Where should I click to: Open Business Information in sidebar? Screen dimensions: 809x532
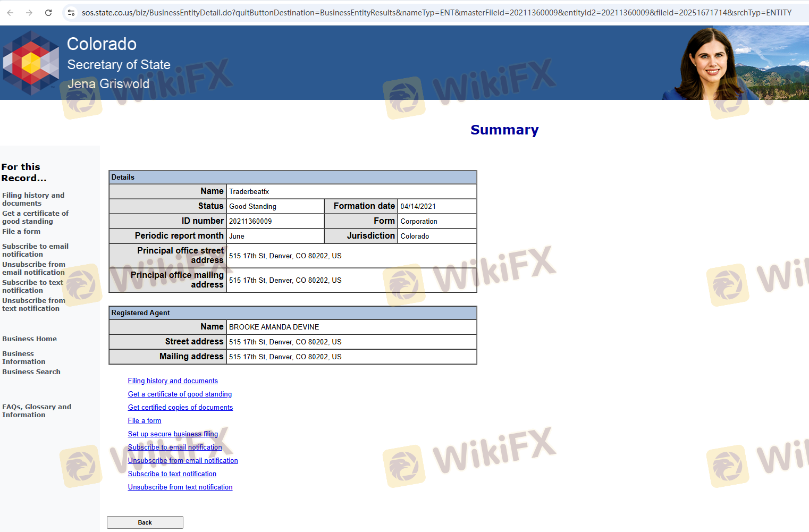click(x=23, y=358)
